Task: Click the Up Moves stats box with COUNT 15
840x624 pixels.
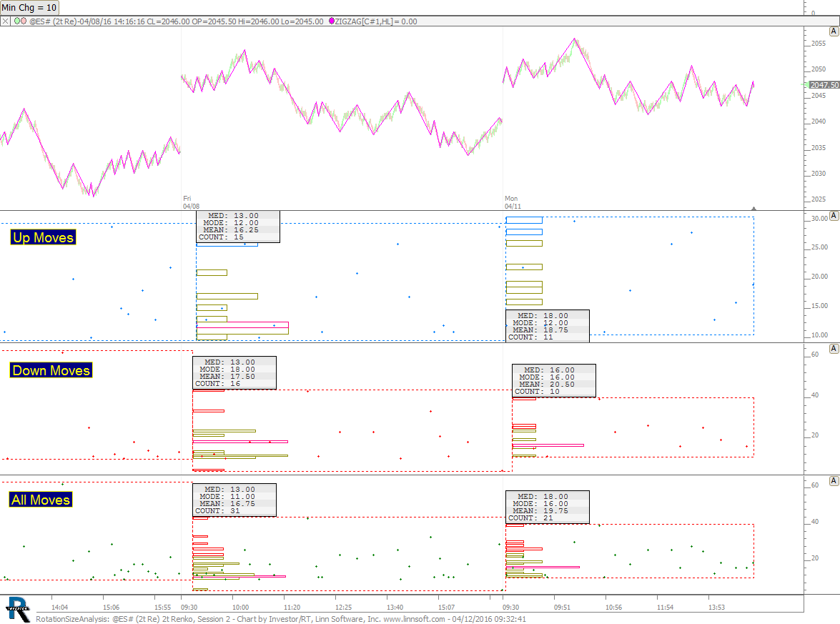Action: [238, 227]
